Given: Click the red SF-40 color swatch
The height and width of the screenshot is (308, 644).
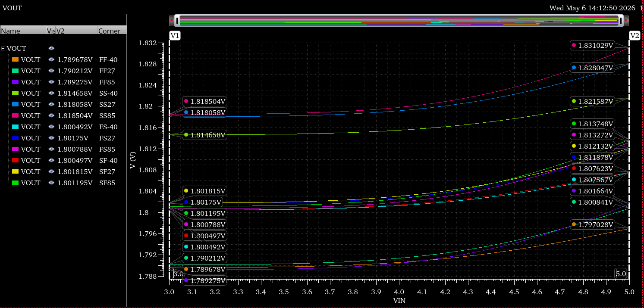Looking at the screenshot, I should click(x=15, y=160).
